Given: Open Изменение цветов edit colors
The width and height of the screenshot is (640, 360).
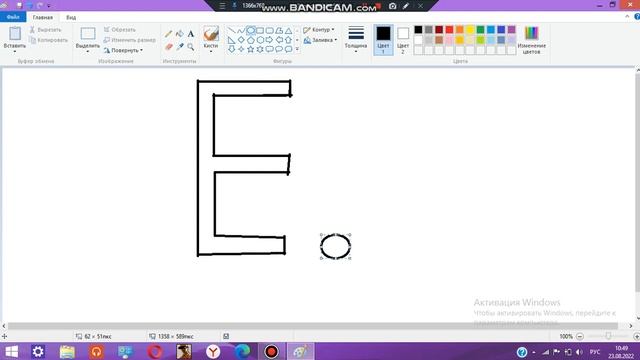Looking at the screenshot, I should coord(531,40).
